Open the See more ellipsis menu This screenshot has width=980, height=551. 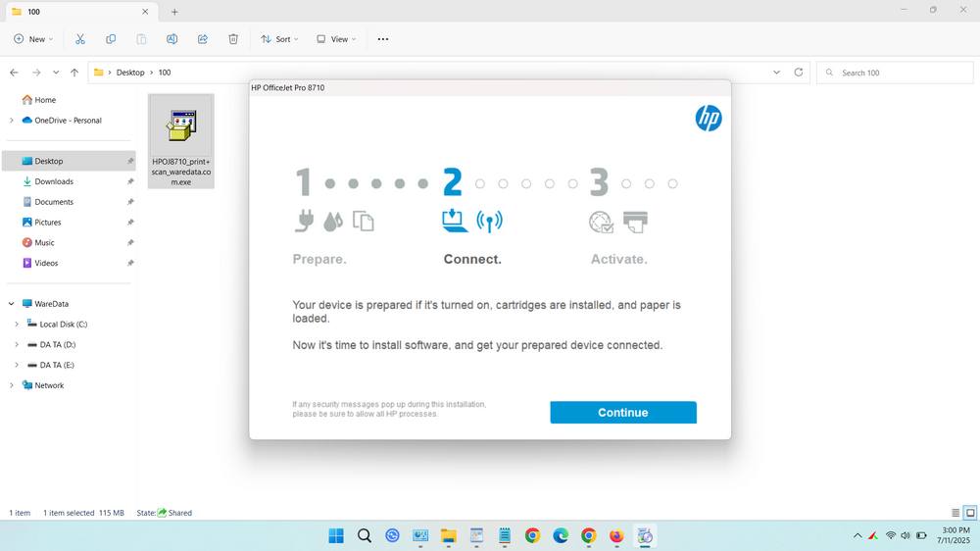pos(383,39)
